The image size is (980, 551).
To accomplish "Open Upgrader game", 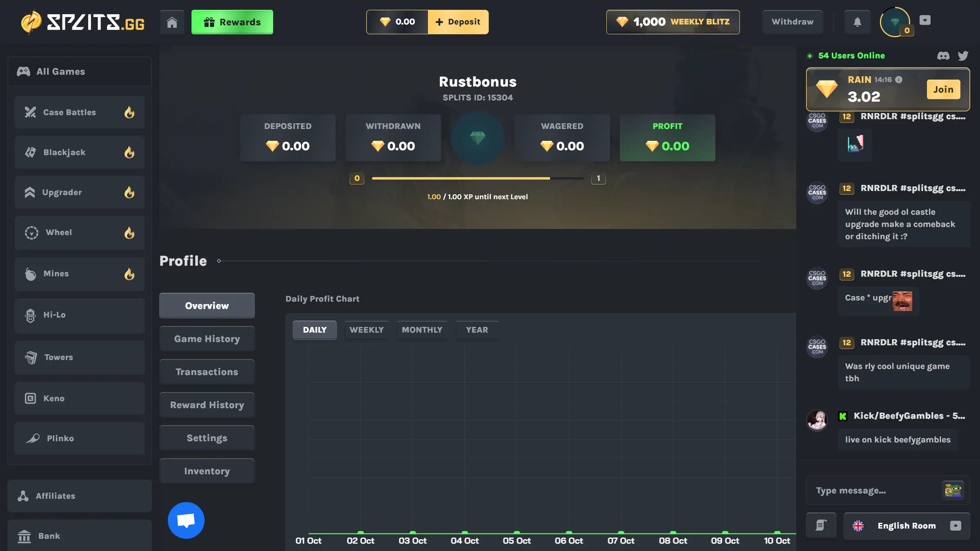I will pos(80,192).
